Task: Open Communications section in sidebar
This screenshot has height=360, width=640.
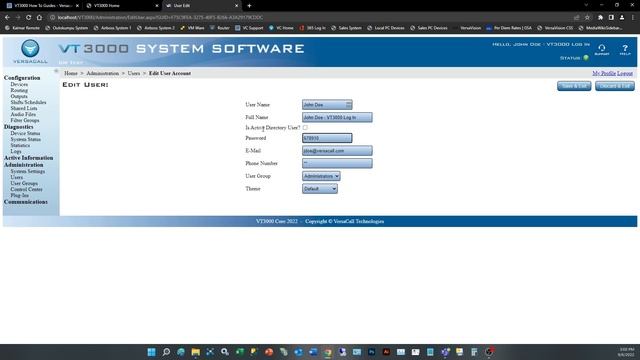Action: pyautogui.click(x=26, y=202)
